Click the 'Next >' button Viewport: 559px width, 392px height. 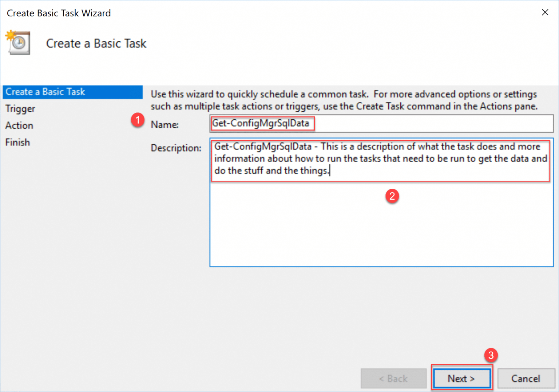tap(461, 378)
